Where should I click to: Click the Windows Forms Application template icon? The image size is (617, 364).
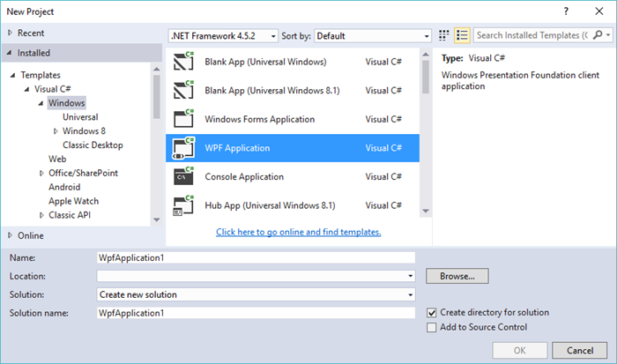(183, 118)
